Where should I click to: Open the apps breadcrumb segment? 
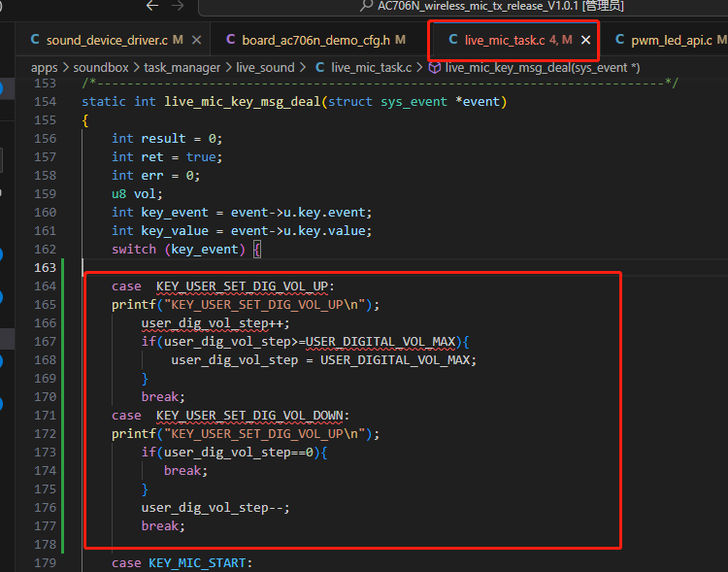click(x=44, y=68)
